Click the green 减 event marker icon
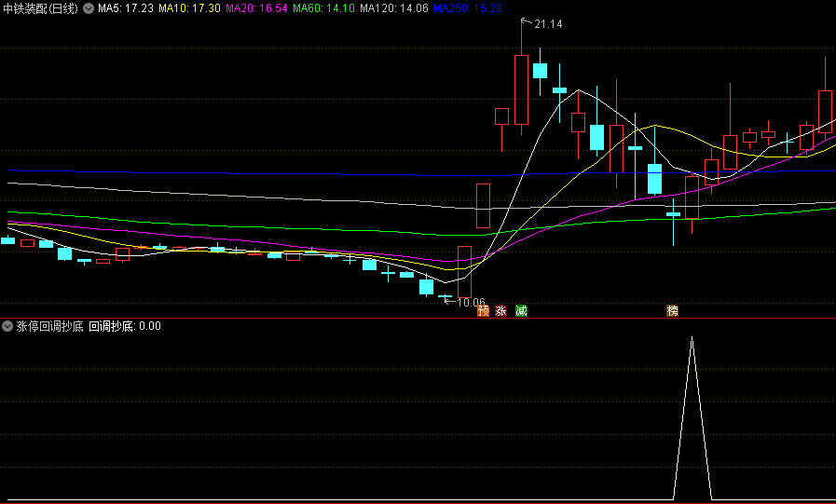The height and width of the screenshot is (504, 836). (521, 310)
